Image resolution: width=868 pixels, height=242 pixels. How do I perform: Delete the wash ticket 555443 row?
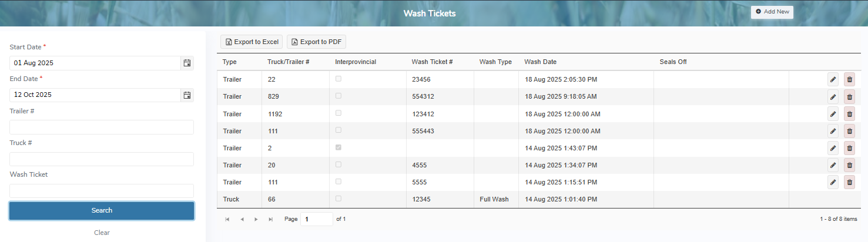pos(849,131)
